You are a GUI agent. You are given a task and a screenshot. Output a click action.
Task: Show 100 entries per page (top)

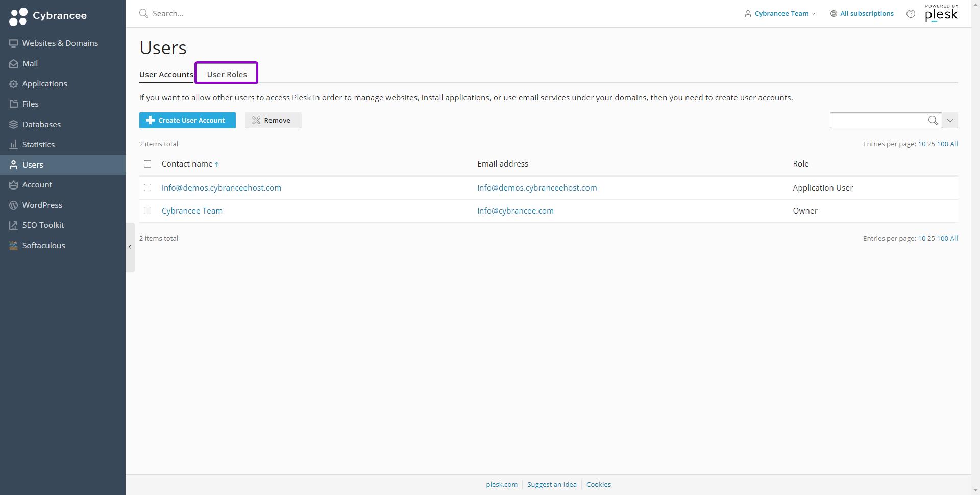pos(942,144)
